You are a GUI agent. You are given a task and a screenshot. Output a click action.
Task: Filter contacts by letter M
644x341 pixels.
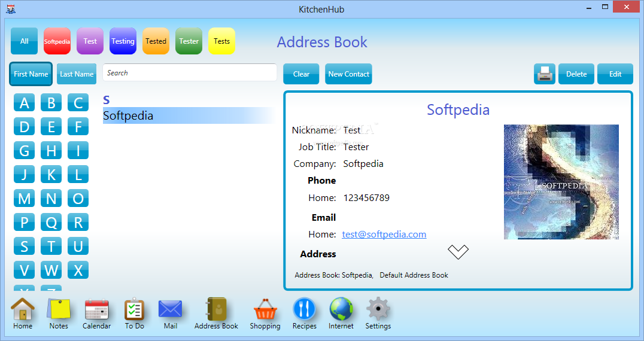click(24, 198)
